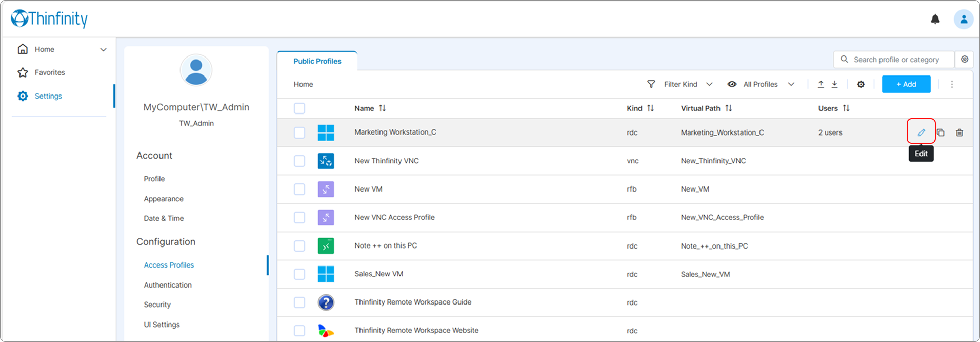
Task: Open the user avatar menu in header
Action: coord(964,20)
